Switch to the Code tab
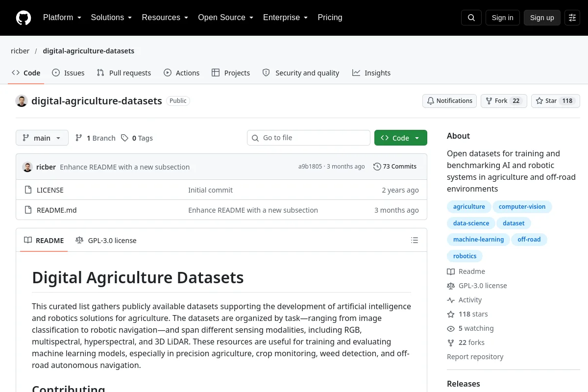Image resolution: width=588 pixels, height=392 pixels. (26, 73)
